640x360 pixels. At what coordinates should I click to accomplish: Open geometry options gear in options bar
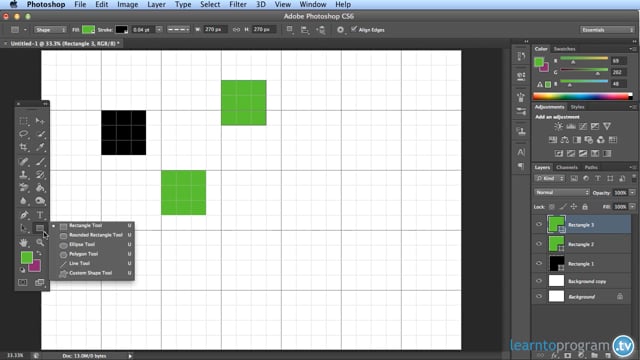pos(340,30)
